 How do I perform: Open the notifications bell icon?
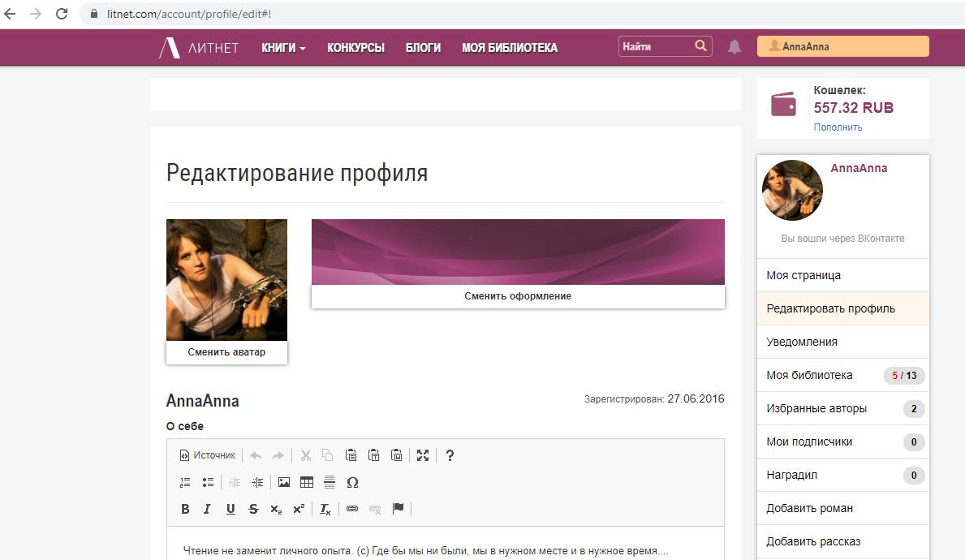(734, 47)
